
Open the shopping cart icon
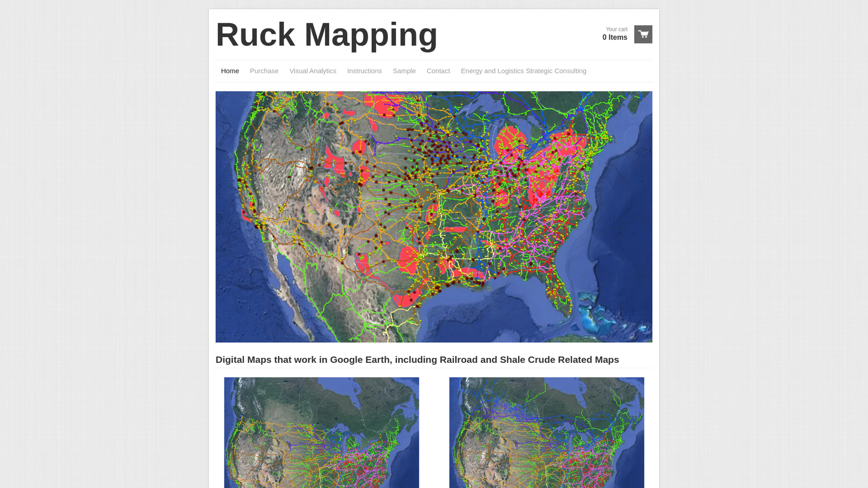click(643, 34)
